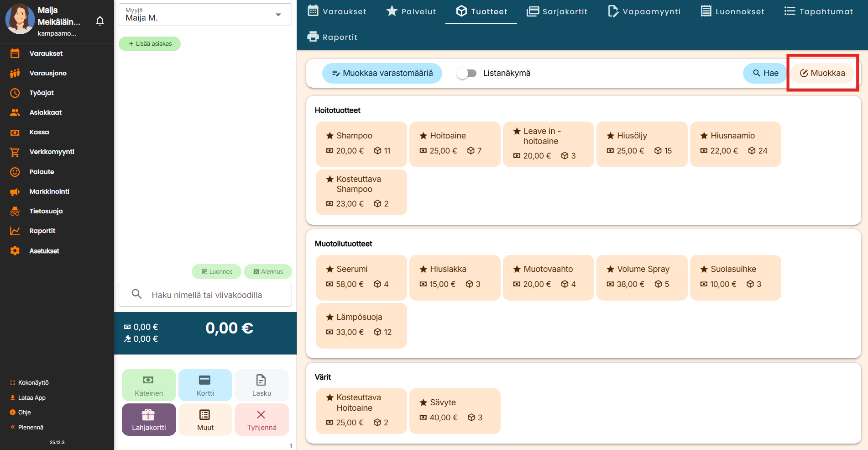Switch to the Sarjakortit tab

[557, 11]
